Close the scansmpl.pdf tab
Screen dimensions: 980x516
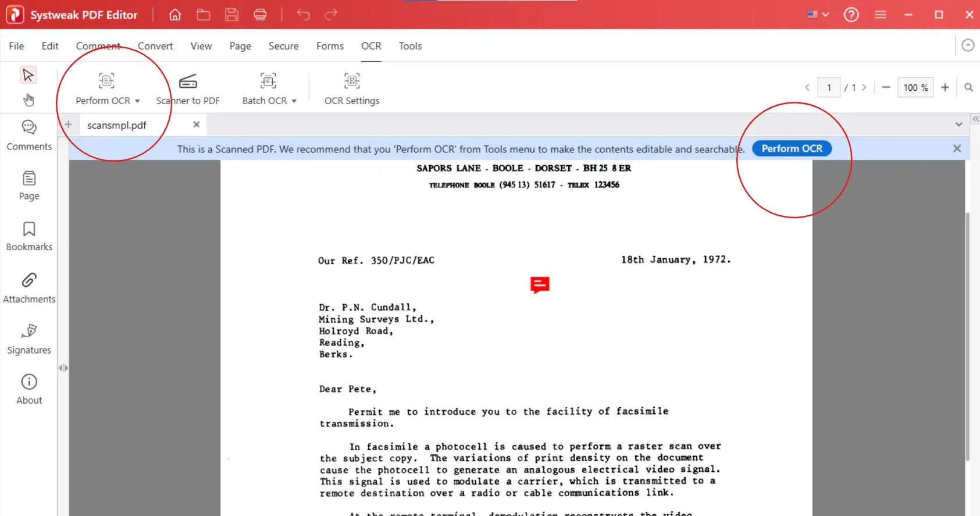(197, 124)
